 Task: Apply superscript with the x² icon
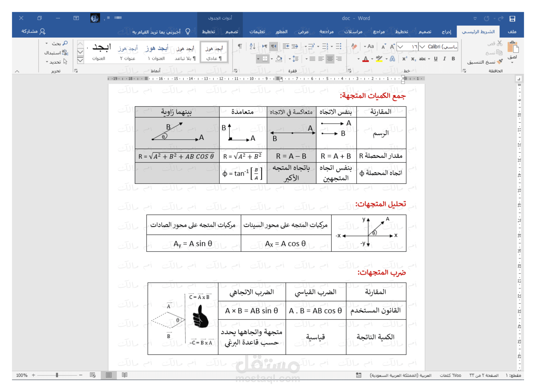coord(405,59)
